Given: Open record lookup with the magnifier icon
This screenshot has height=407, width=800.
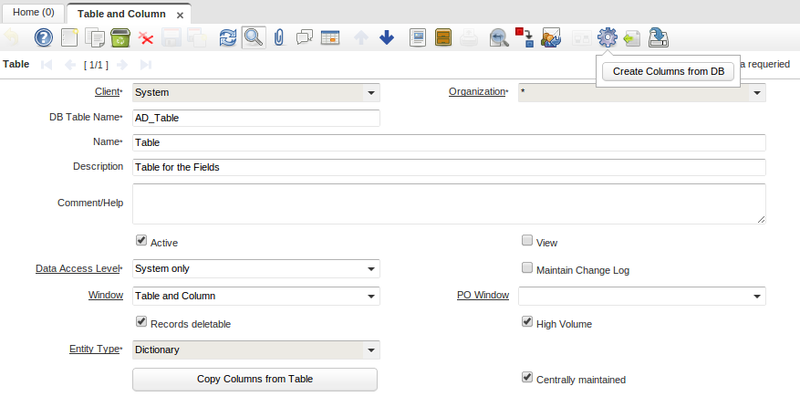Looking at the screenshot, I should (x=254, y=38).
